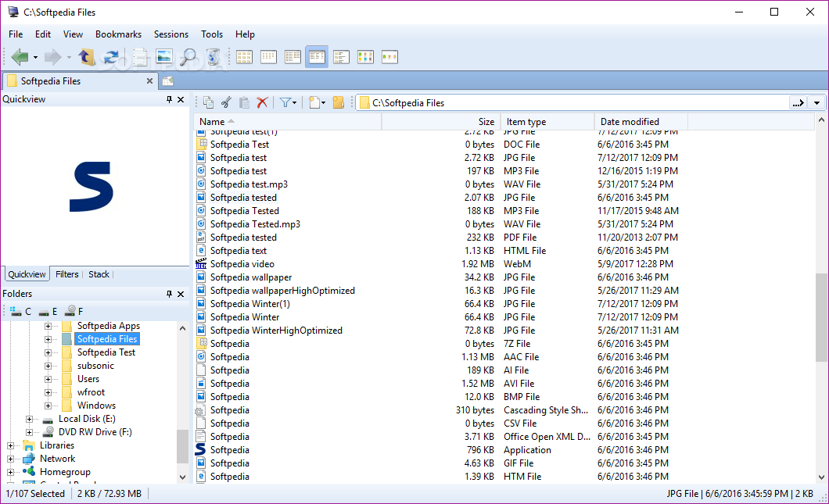Open a new tab with the add-tab icon
The height and width of the screenshot is (504, 829).
tap(168, 80)
